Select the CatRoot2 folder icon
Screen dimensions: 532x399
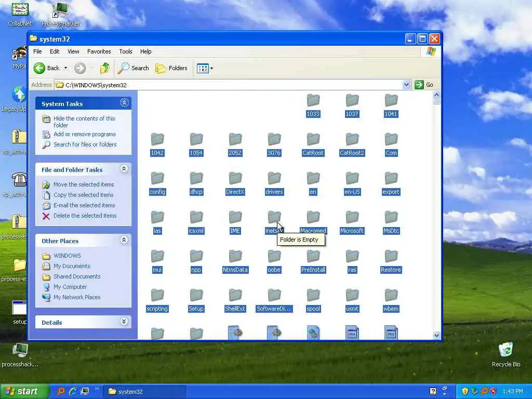point(352,139)
